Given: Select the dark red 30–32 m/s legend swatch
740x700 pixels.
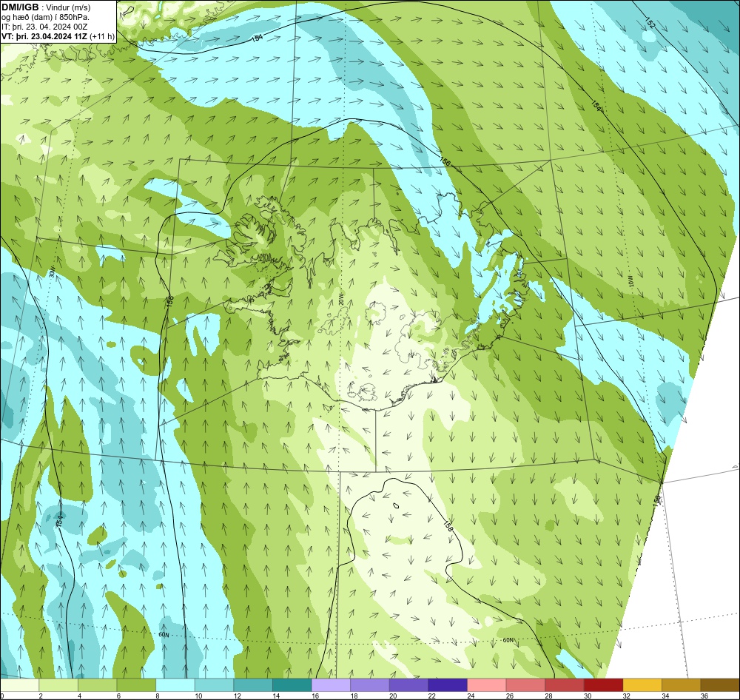Looking at the screenshot, I should [x=604, y=685].
